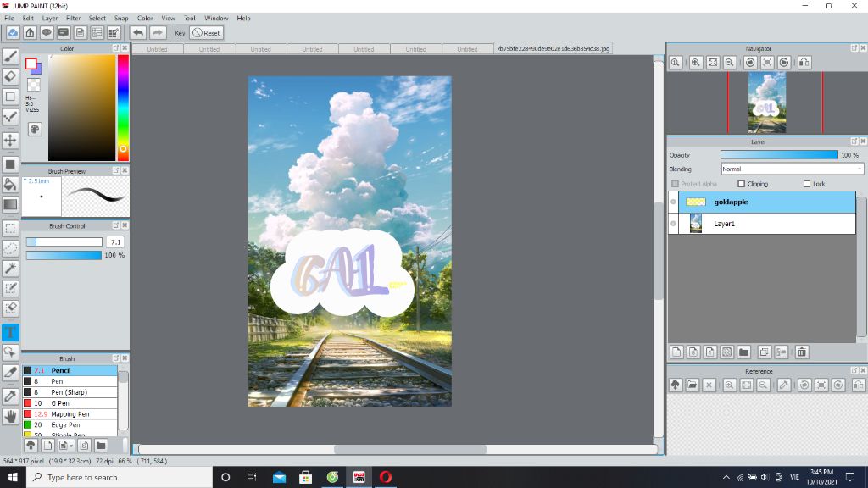This screenshot has width=868, height=488.
Task: Switch to the jpg file tab
Action: pyautogui.click(x=553, y=48)
